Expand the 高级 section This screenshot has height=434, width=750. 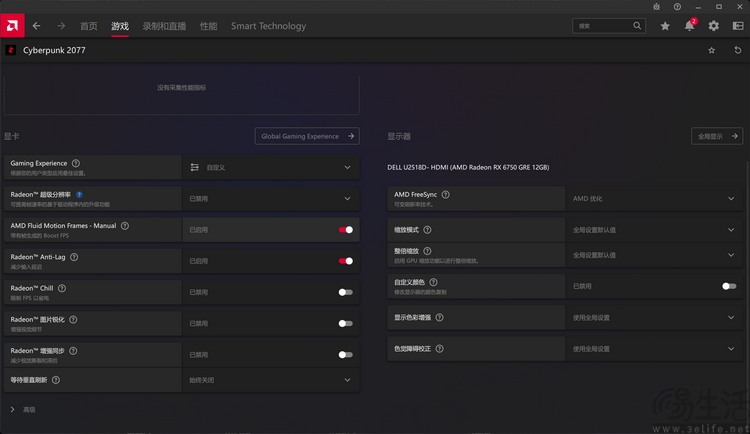(x=23, y=410)
